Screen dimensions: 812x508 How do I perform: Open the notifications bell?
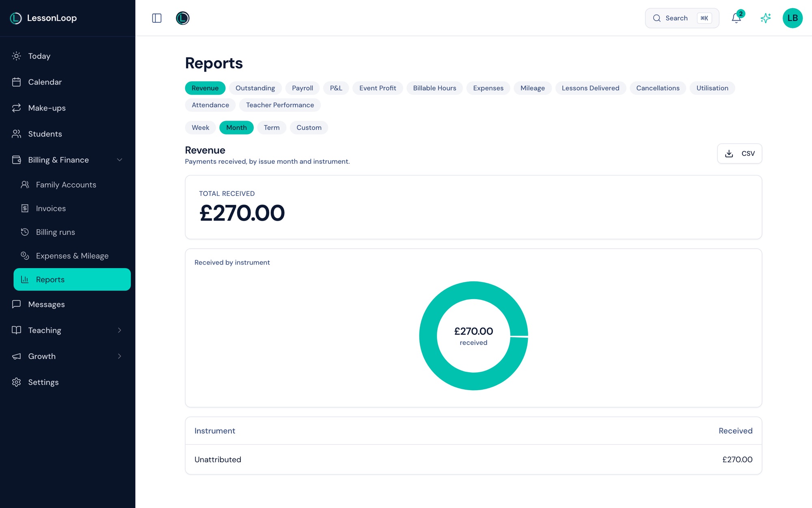tap(736, 18)
